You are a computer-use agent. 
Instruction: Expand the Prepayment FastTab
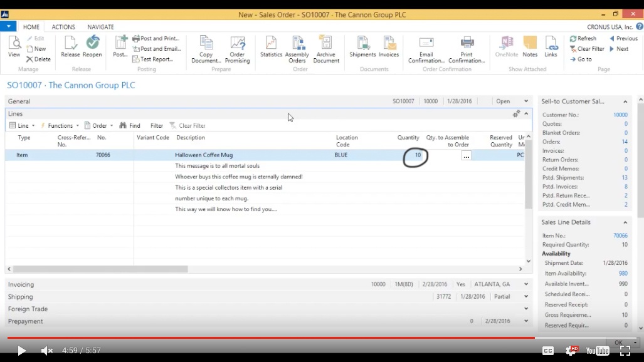point(525,321)
